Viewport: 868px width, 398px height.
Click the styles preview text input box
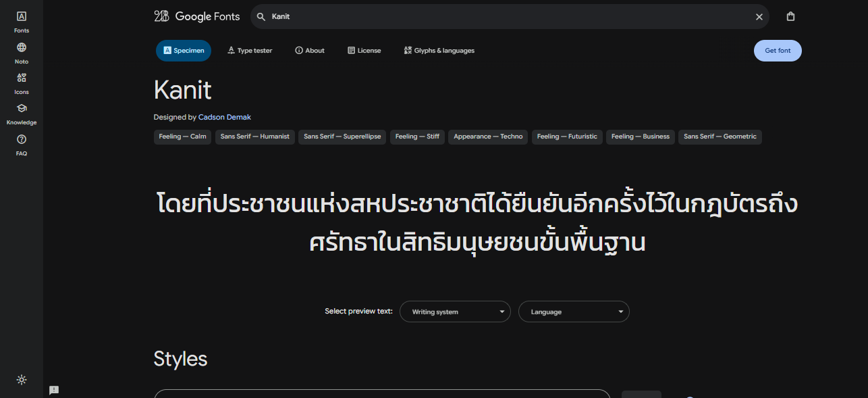point(382,394)
